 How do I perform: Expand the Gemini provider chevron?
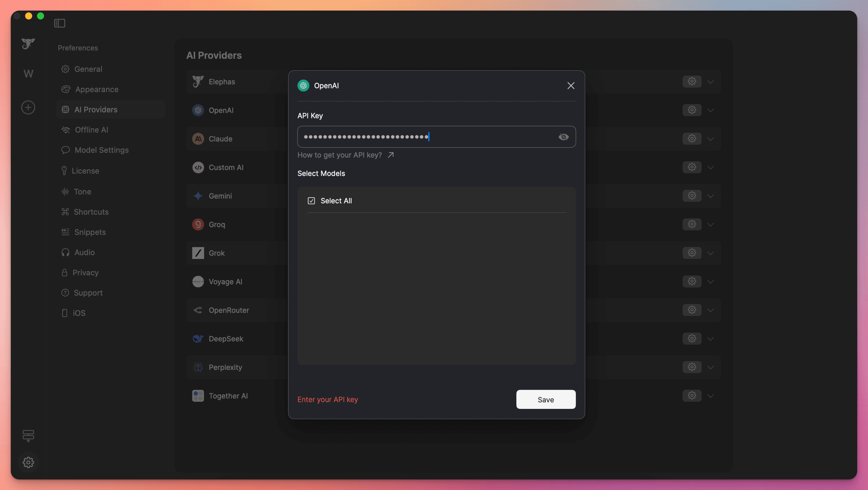click(710, 196)
